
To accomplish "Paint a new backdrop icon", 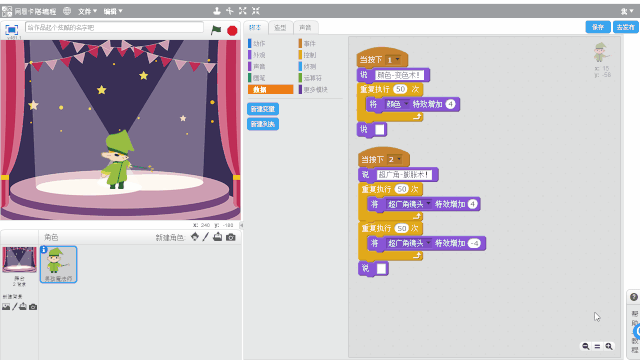I will point(15,307).
